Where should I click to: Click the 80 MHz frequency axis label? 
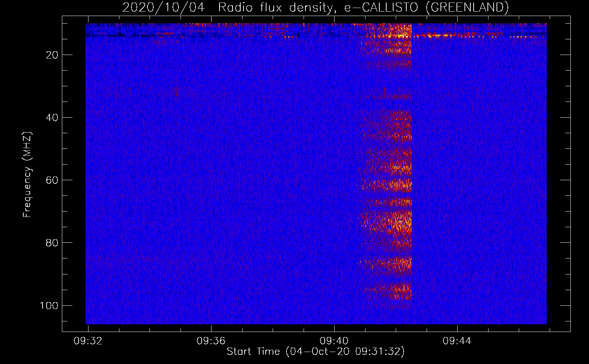(x=52, y=243)
